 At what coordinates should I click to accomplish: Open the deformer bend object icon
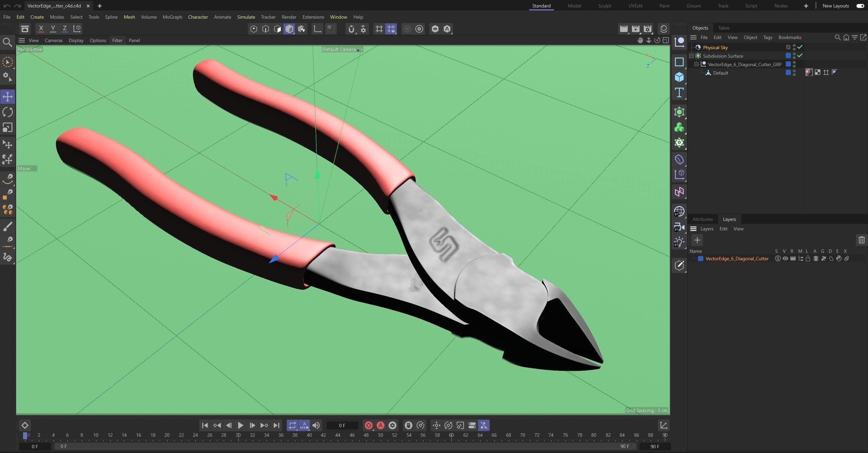(679, 159)
